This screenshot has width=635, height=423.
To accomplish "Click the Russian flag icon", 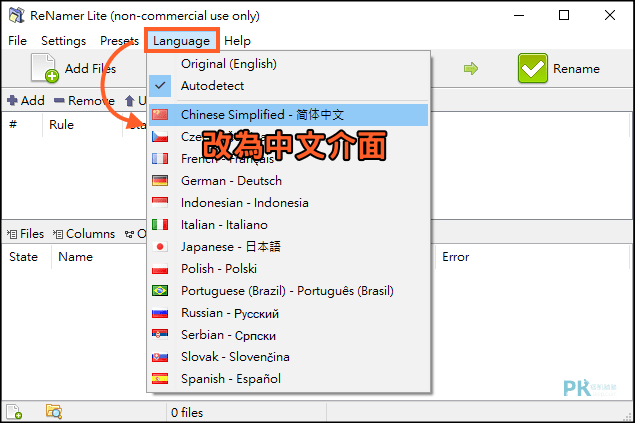I will 160,313.
